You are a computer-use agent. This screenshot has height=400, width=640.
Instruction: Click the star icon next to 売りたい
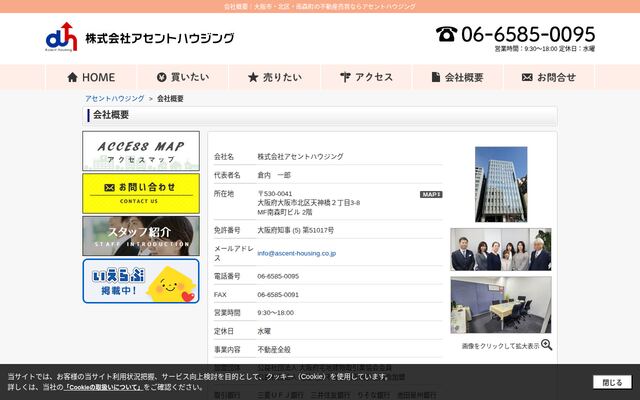[253, 77]
